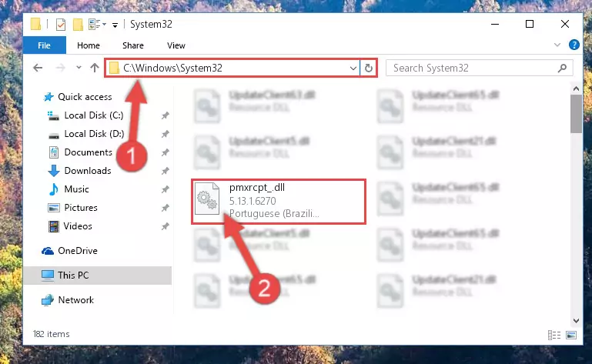Open Pictures folder in sidebar
592x364 pixels.
(81, 208)
